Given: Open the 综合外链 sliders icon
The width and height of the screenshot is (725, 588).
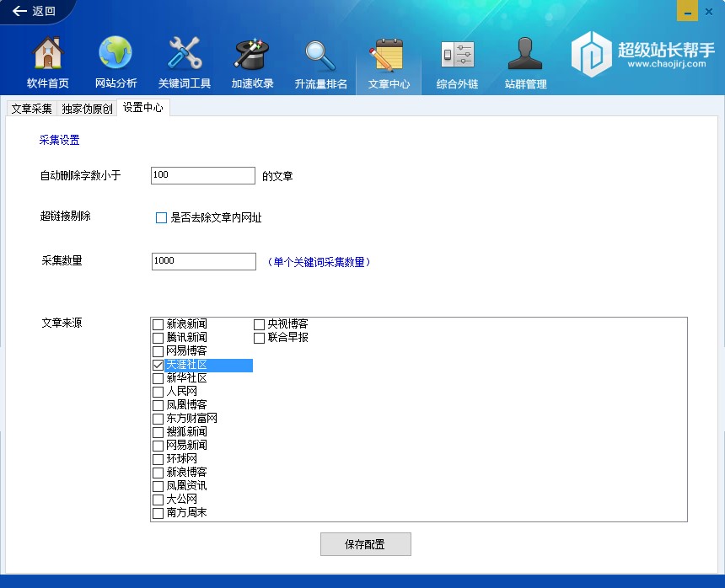Looking at the screenshot, I should 457,55.
